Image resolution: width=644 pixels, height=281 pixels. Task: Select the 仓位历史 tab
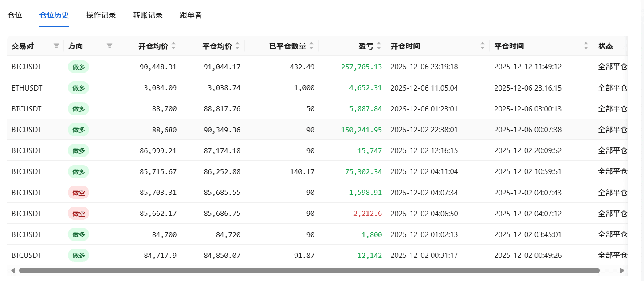point(54,15)
